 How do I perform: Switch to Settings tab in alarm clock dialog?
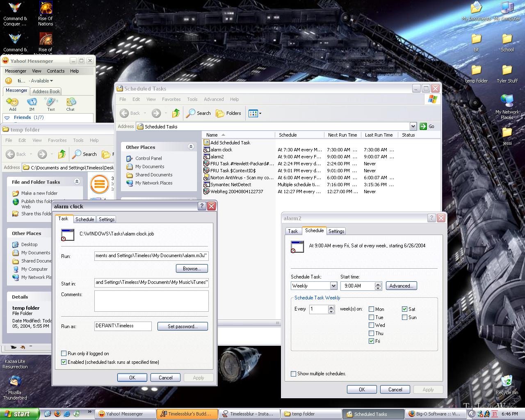107,219
